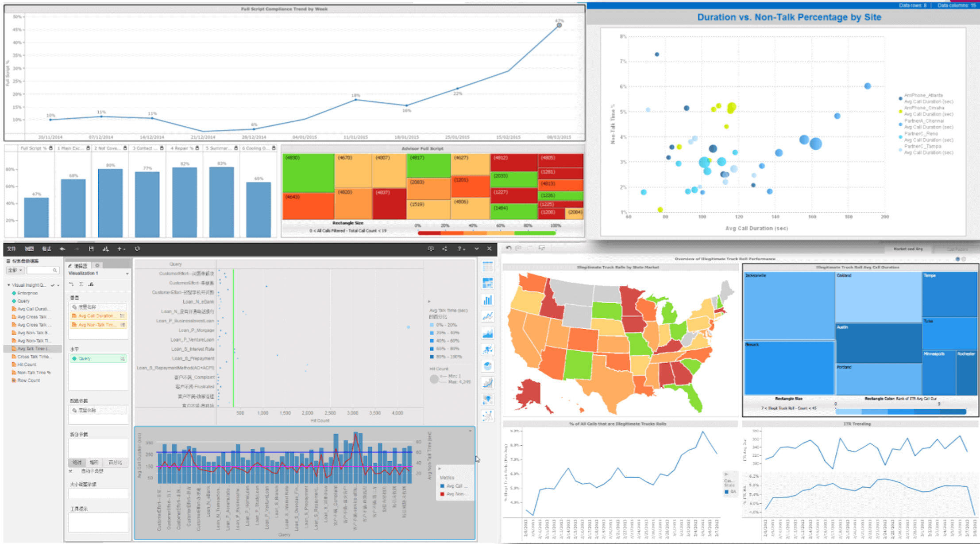
Task: Click the chart subtype icon beside sigma
Action: 91,284
